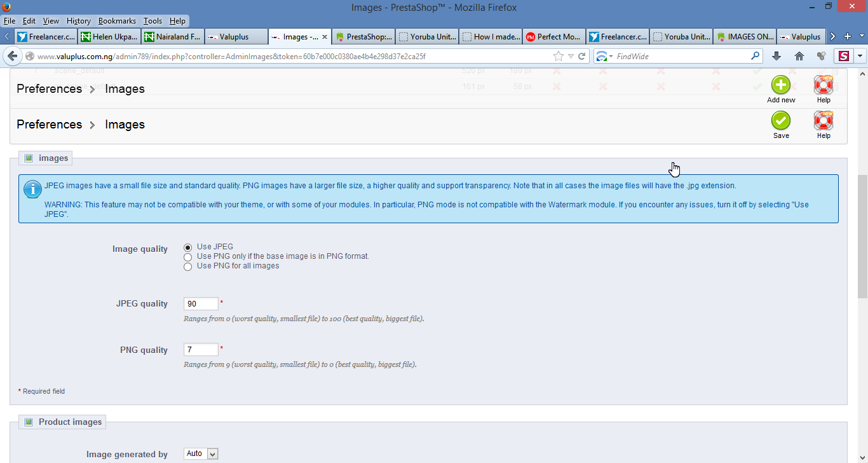Open the Downloads arrow icon
The height and width of the screenshot is (463, 868).
pyautogui.click(x=776, y=56)
